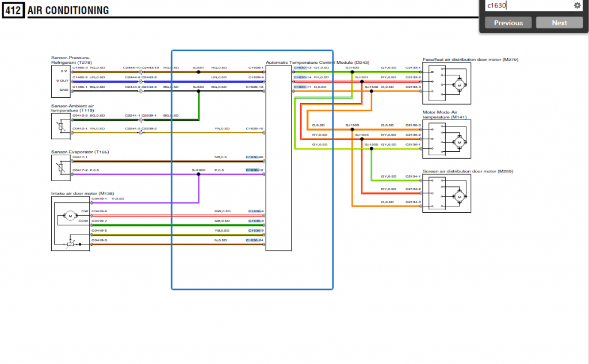
Task: Click wire label GB,0.5D
Action: [x=222, y=221]
